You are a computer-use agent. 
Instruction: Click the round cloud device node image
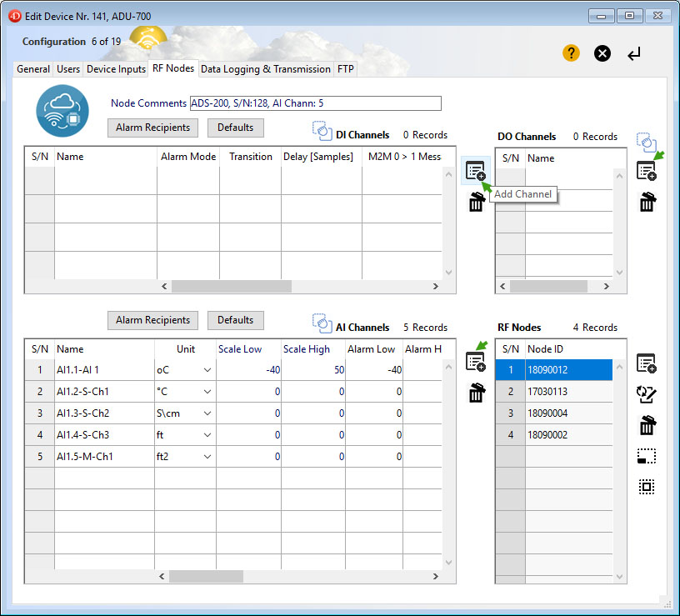[62, 111]
